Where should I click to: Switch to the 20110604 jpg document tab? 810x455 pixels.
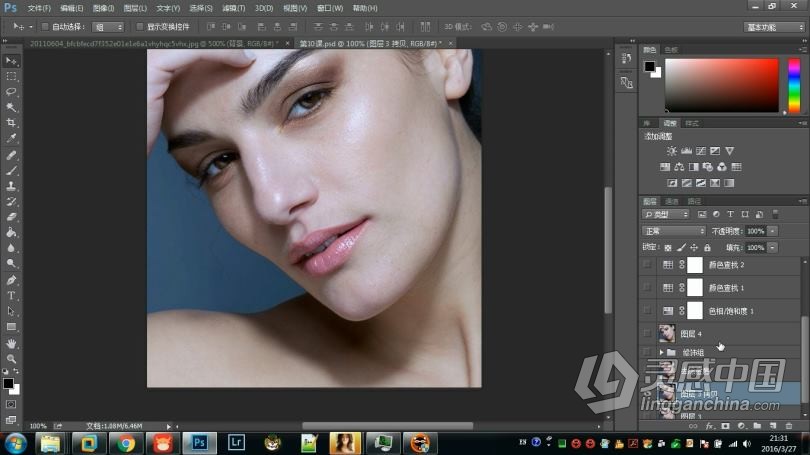pos(155,43)
